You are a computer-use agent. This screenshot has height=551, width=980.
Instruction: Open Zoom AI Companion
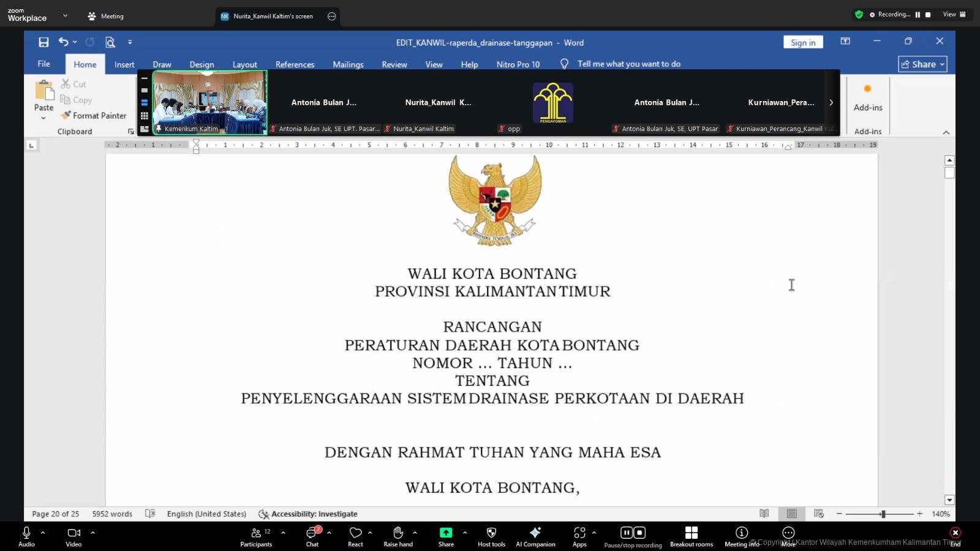535,536
